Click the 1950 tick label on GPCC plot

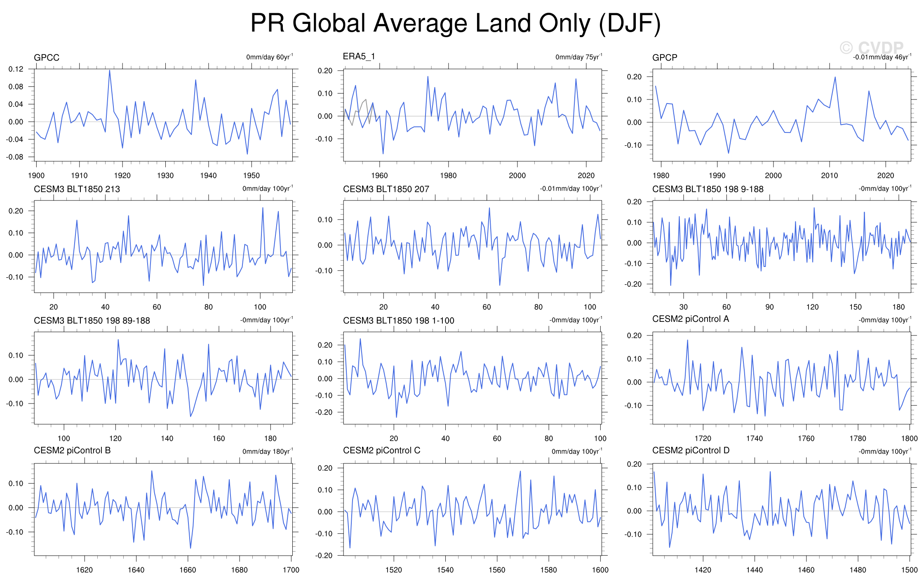click(251, 176)
